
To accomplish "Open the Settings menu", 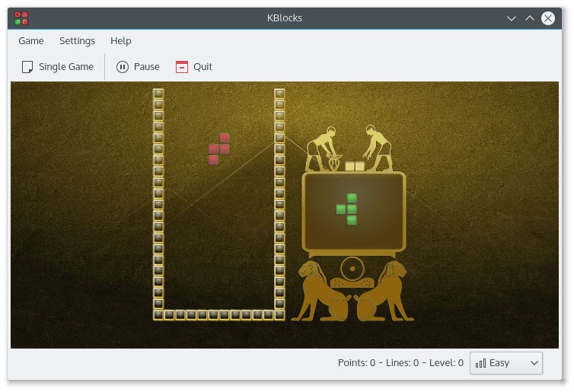I will pos(77,40).
